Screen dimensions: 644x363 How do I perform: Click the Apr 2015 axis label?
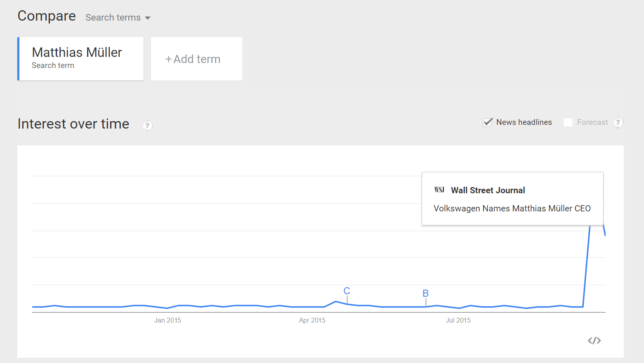tap(312, 320)
